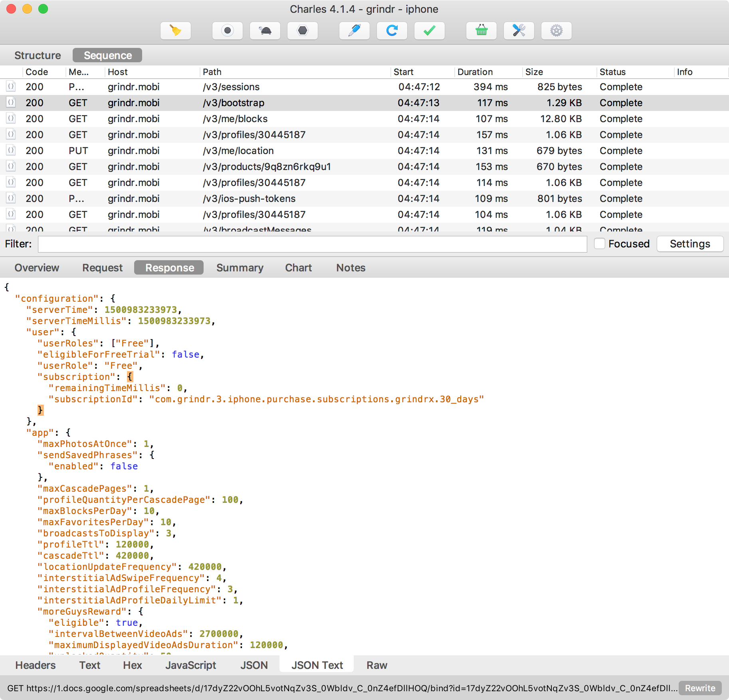Click the JSON file icon of /v3/ios-push-tokens row
The image size is (729, 700).
(11, 198)
